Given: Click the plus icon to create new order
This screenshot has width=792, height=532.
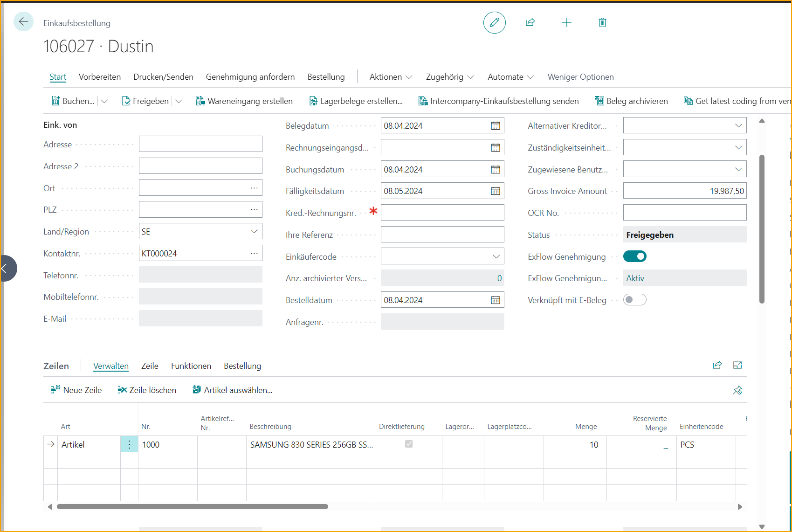Looking at the screenshot, I should pos(566,22).
